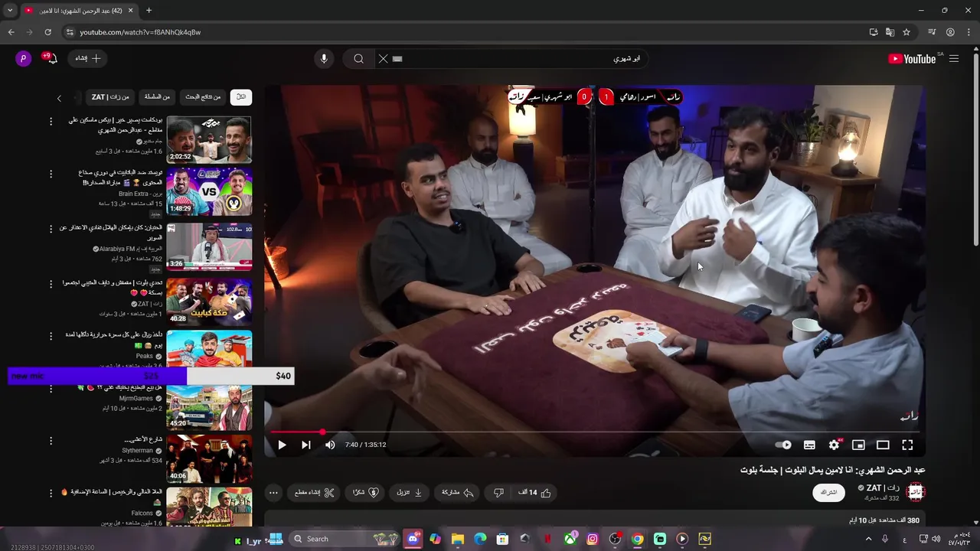Open options for the Peaks video

coord(51,336)
